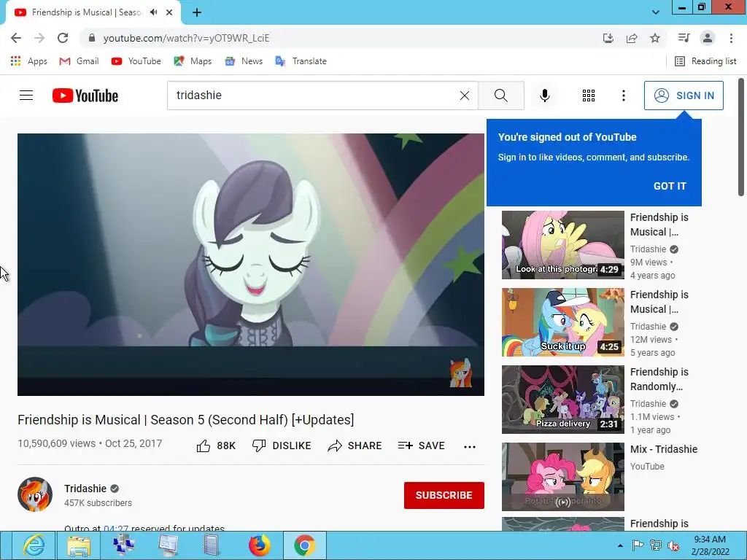The width and height of the screenshot is (747, 560).
Task: Click the DISLIKE button
Action: (282, 446)
